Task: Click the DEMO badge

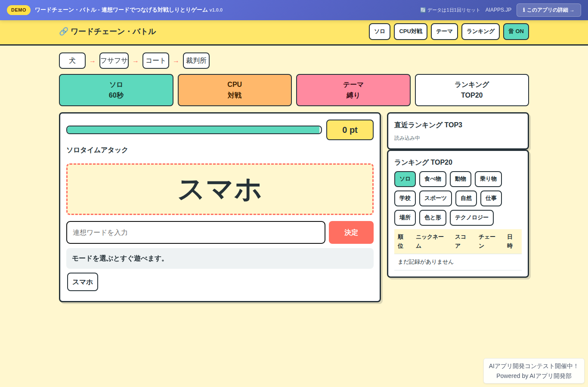Action: tap(19, 10)
